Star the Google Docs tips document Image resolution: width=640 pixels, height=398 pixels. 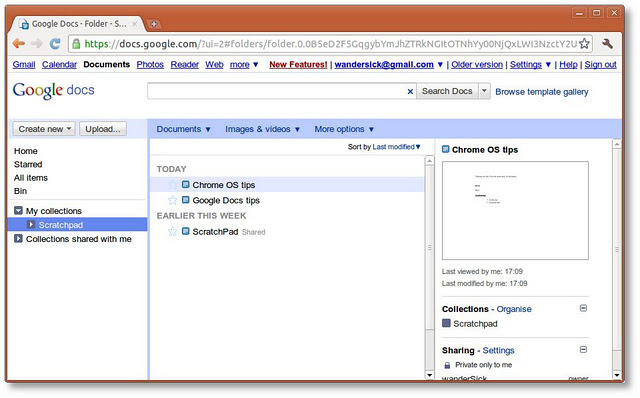tap(173, 200)
